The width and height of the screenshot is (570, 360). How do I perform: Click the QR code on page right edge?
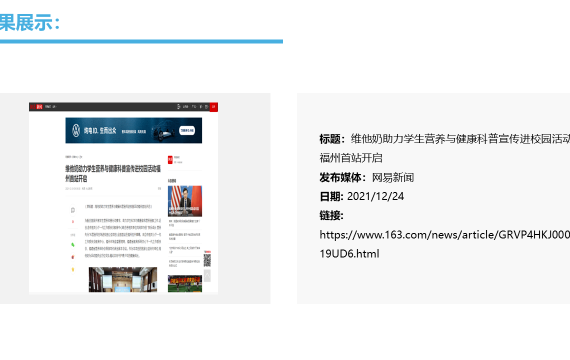[x=207, y=260]
